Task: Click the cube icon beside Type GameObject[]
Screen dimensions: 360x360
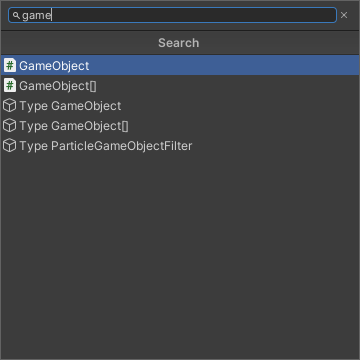Action: 9,126
